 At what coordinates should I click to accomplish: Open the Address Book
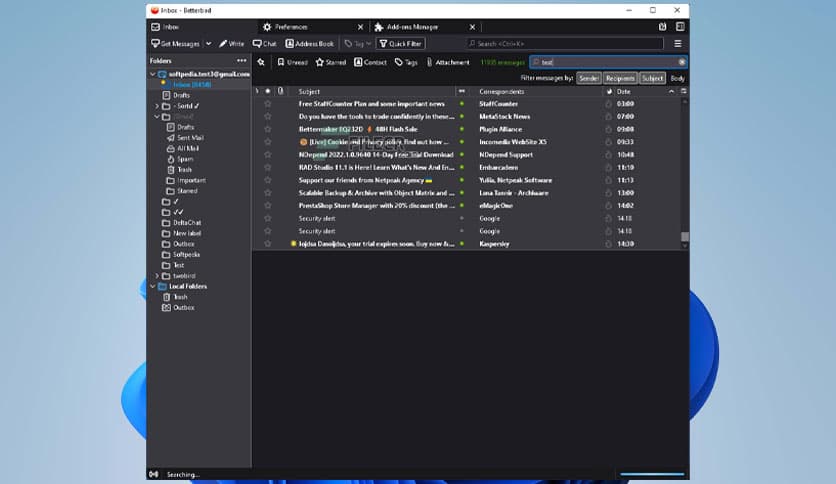coord(310,44)
